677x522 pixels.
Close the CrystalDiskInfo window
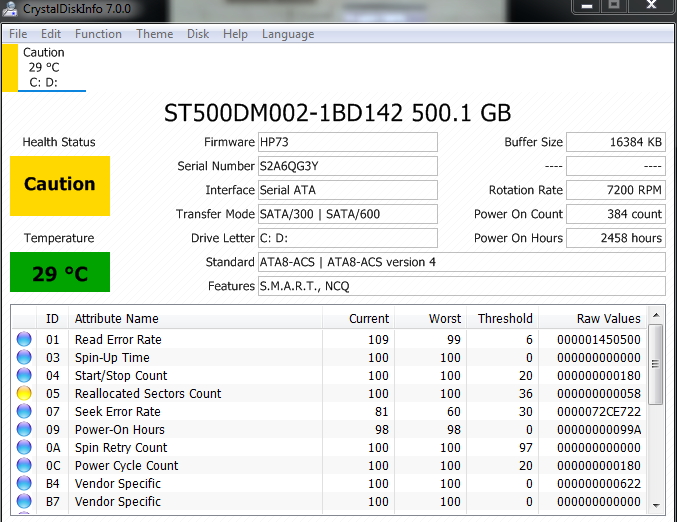652,5
